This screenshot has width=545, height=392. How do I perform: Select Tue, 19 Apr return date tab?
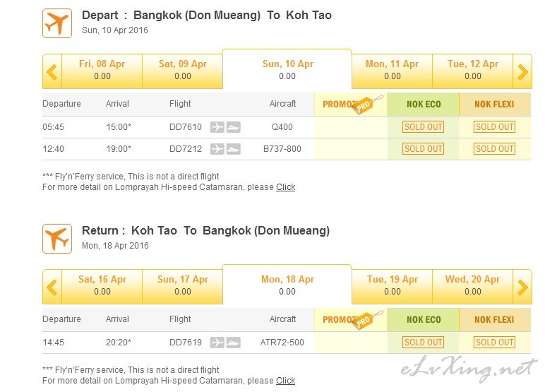[x=392, y=286]
